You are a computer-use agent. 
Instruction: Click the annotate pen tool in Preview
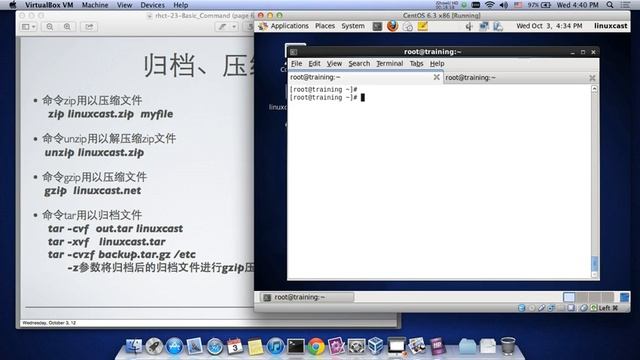[222, 27]
